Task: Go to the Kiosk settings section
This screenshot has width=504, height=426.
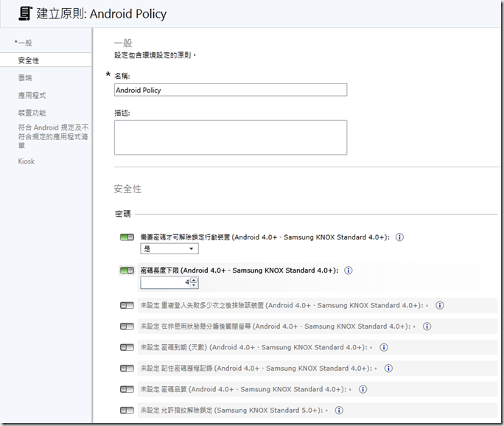Action: point(27,161)
